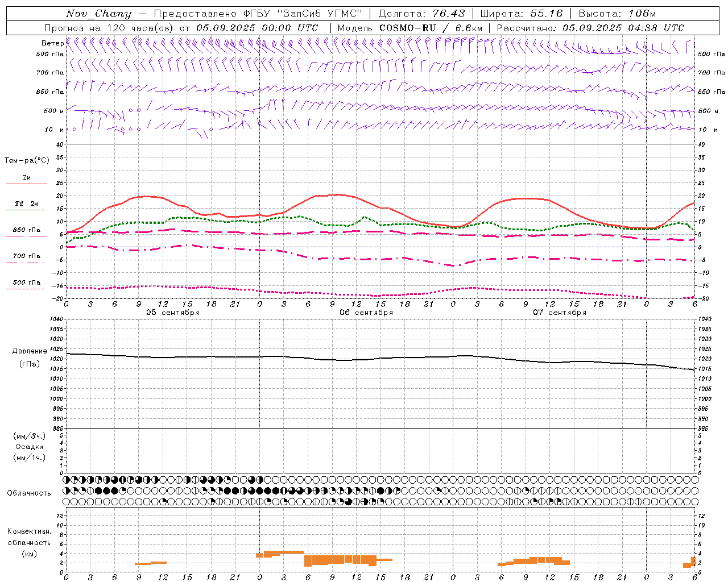728x582 pixels.
Task: Click the solid red line sample under 2м legend
Action: (x=26, y=184)
